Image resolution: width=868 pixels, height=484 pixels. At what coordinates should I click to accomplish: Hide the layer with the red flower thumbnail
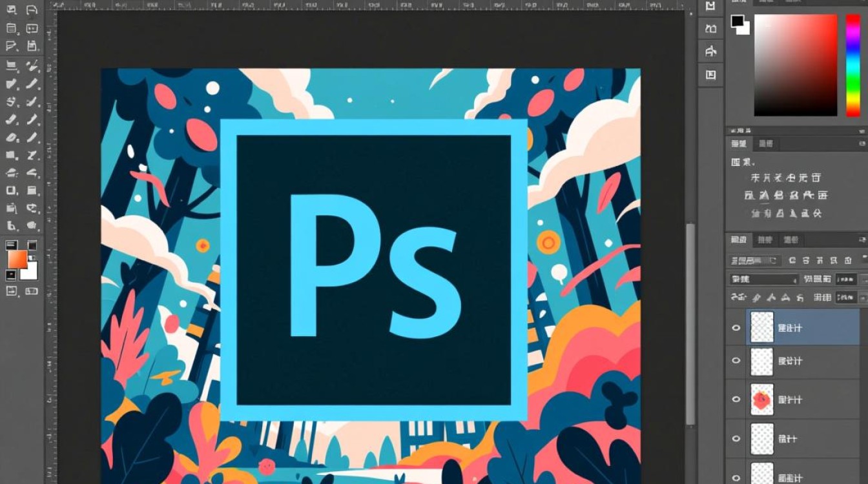[736, 400]
